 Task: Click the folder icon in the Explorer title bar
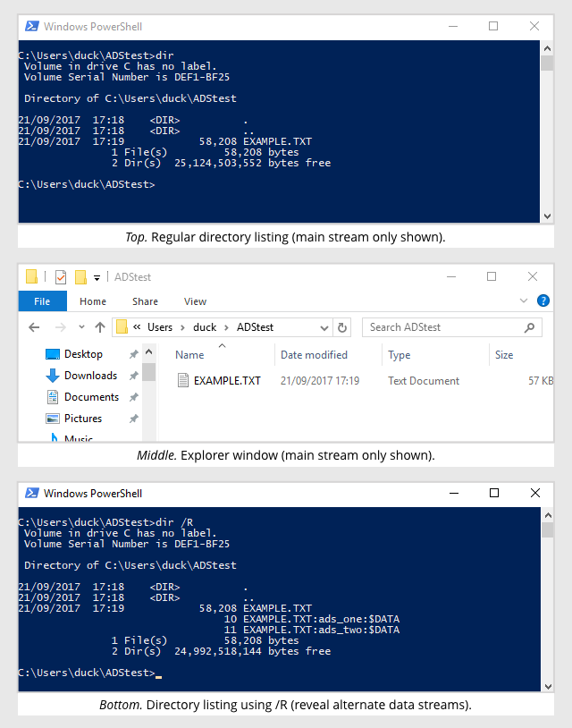(x=31, y=276)
